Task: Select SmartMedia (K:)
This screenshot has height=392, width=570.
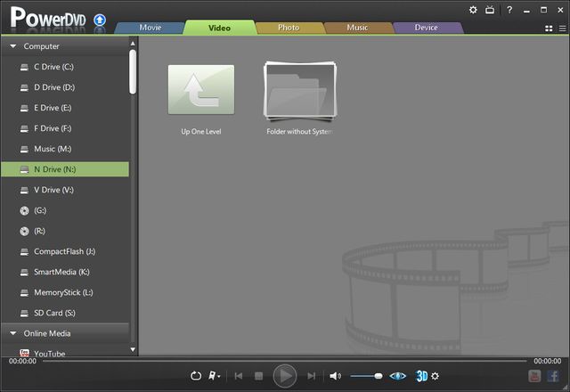Action: pos(65,272)
